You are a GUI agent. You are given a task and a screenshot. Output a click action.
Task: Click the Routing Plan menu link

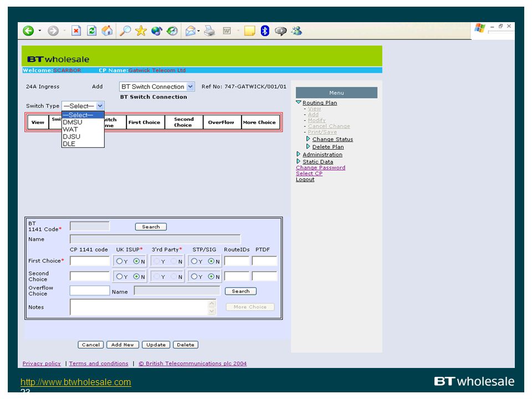[320, 103]
